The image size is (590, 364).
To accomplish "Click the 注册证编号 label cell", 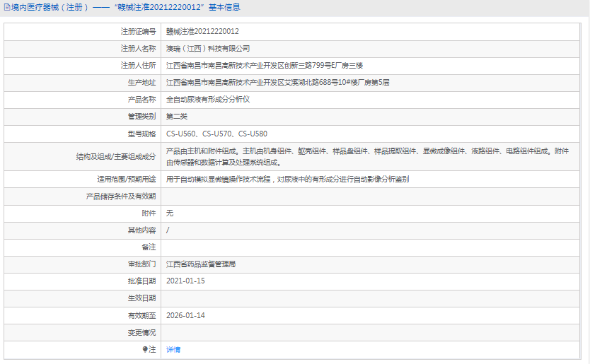I will 138,32.
